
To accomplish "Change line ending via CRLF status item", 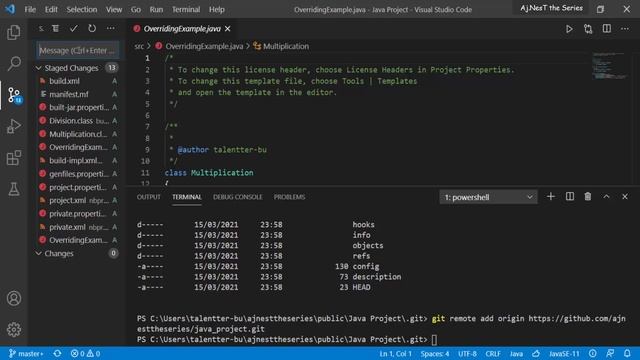I will tap(493, 353).
